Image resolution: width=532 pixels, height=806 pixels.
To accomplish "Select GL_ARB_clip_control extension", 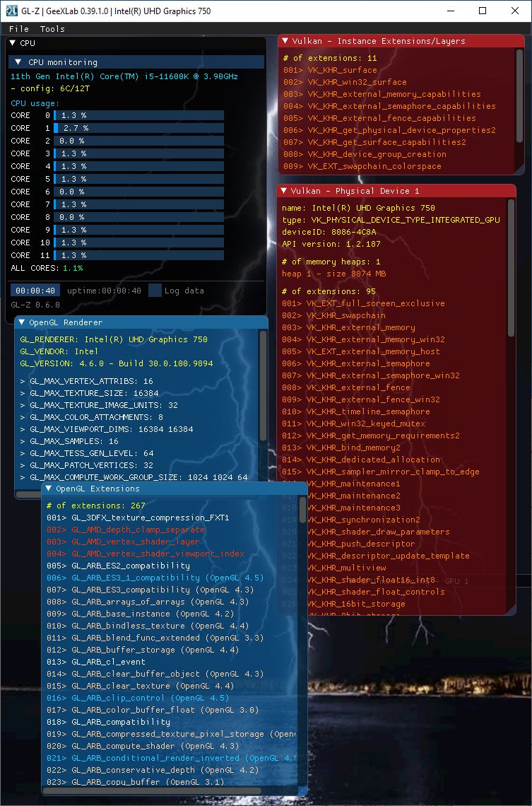I will pyautogui.click(x=138, y=698).
